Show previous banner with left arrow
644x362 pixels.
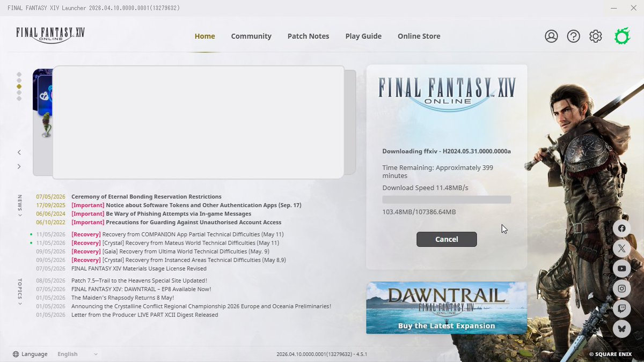point(19,152)
